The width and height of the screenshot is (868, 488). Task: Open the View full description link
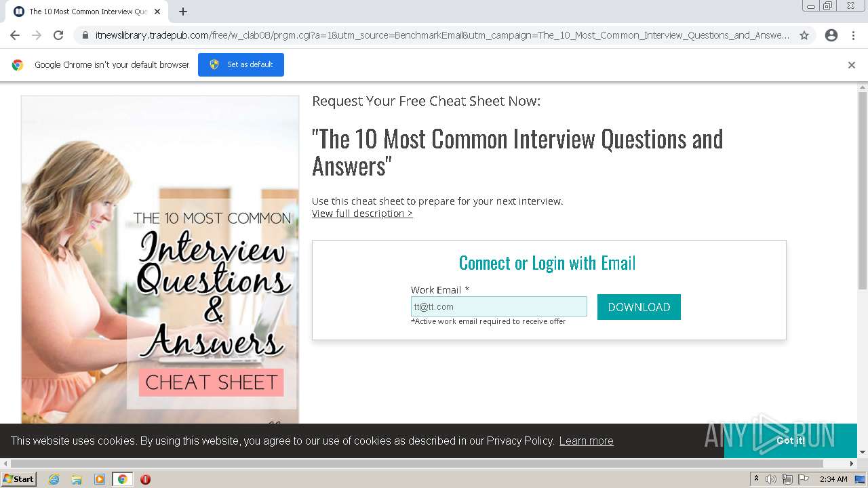point(362,213)
